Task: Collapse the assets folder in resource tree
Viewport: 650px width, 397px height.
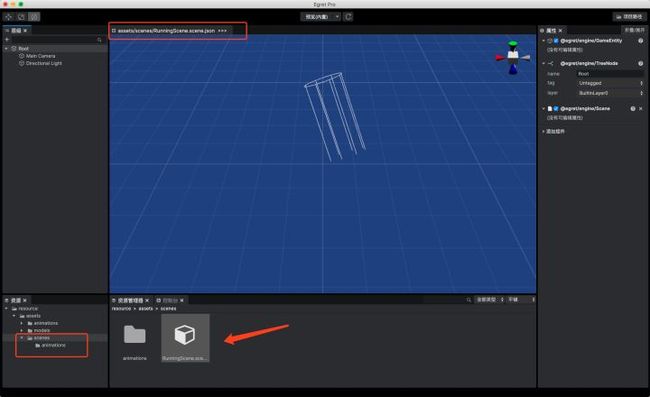Action: tap(14, 316)
